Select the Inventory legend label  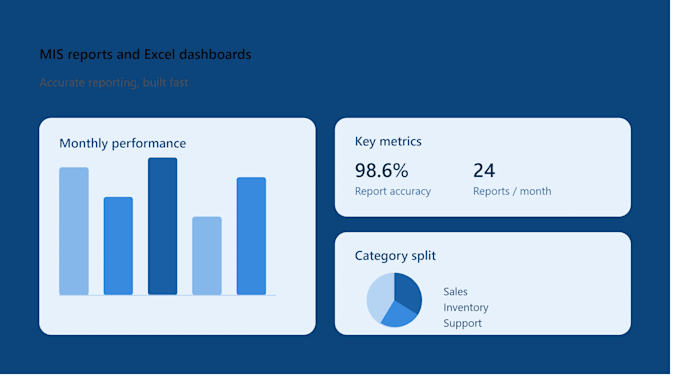click(466, 308)
